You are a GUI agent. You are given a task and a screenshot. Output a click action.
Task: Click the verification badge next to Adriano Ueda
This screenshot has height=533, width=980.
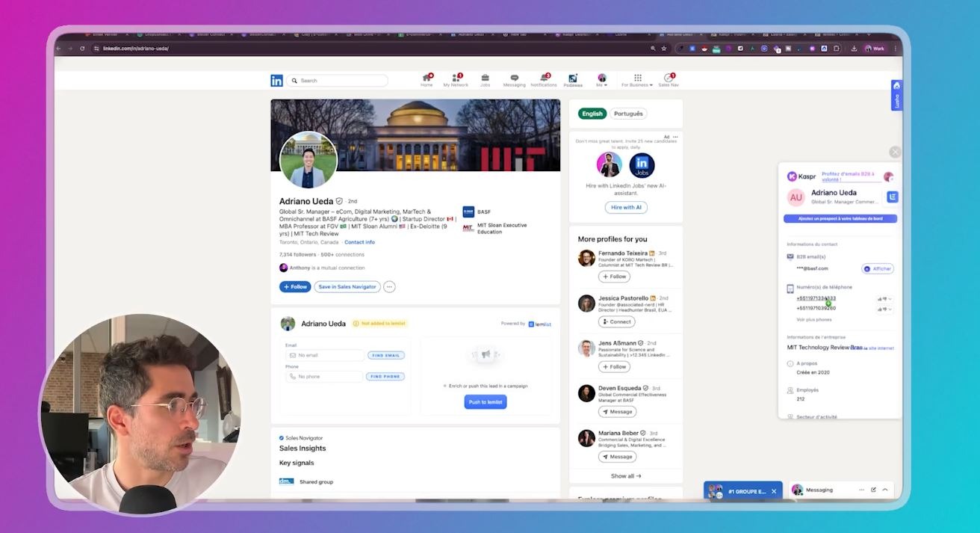point(339,201)
